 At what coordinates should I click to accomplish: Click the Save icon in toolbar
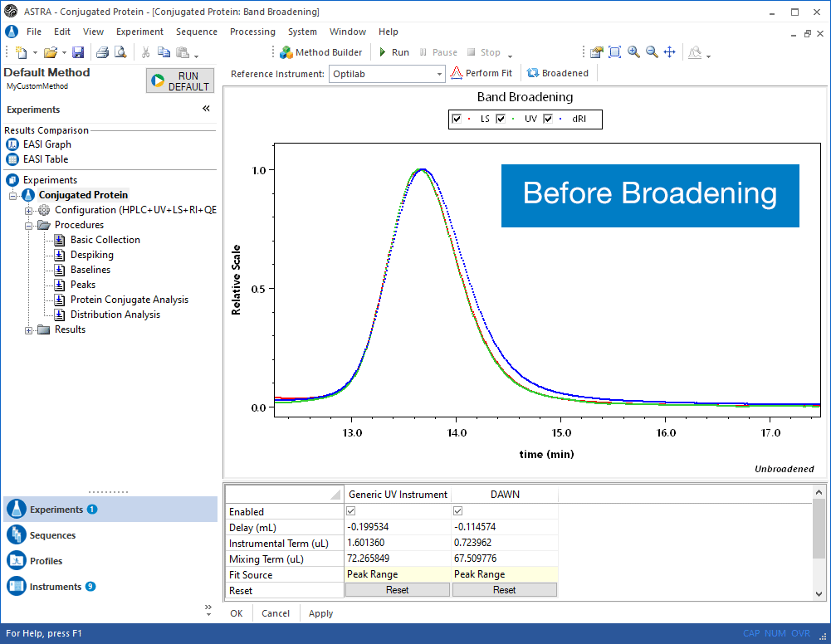(78, 52)
